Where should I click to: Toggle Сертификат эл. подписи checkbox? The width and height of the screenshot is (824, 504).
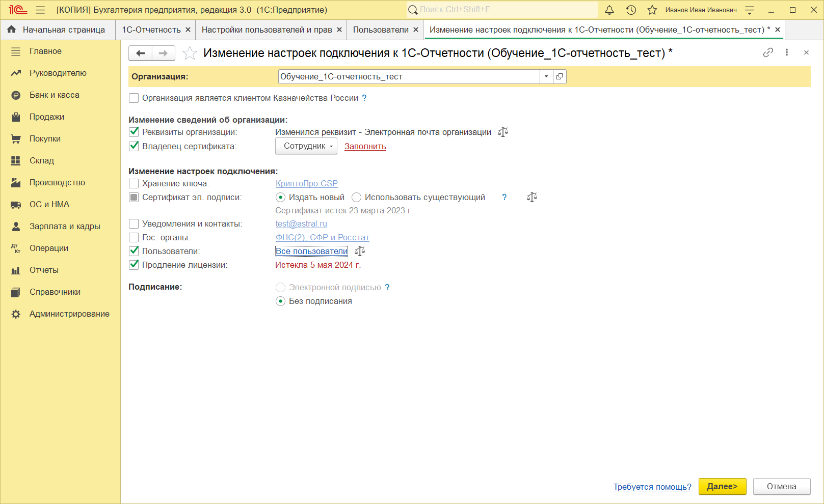[x=134, y=197]
